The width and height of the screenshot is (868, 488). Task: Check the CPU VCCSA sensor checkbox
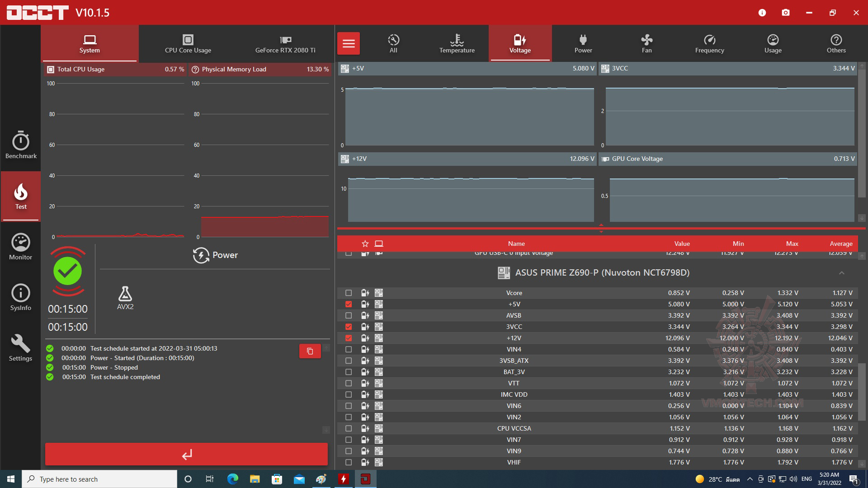[349, 428]
